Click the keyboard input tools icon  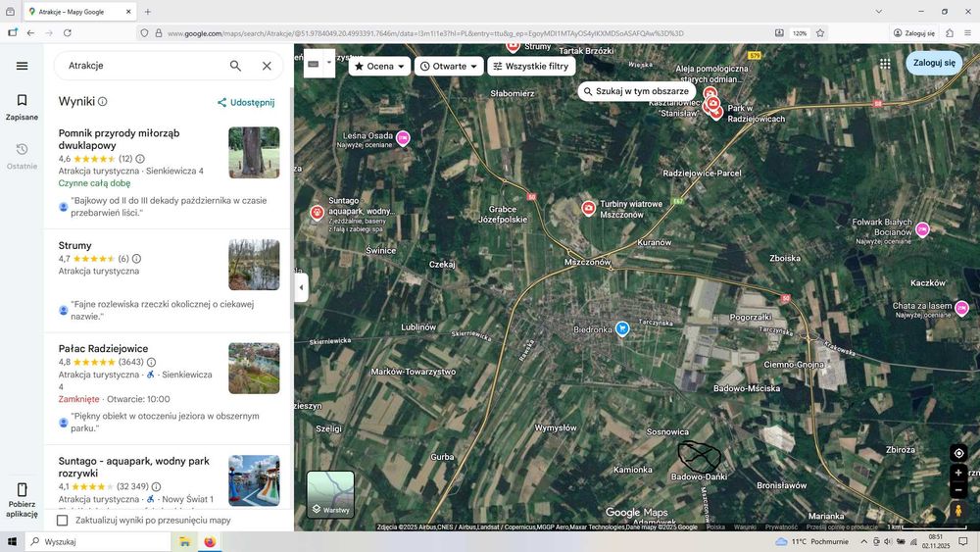(x=314, y=63)
